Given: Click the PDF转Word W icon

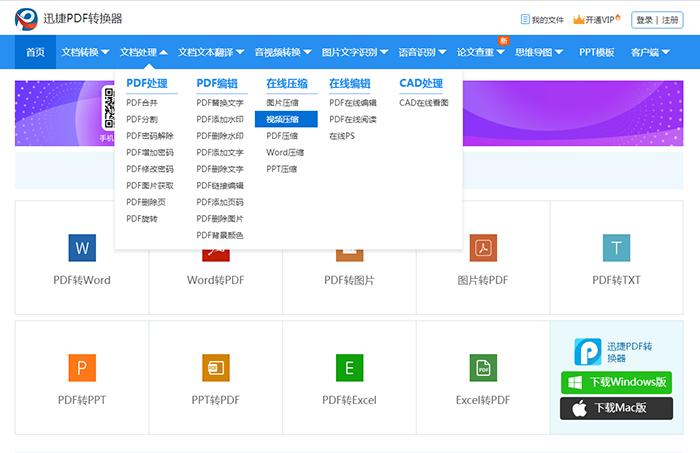Looking at the screenshot, I should 82,248.
